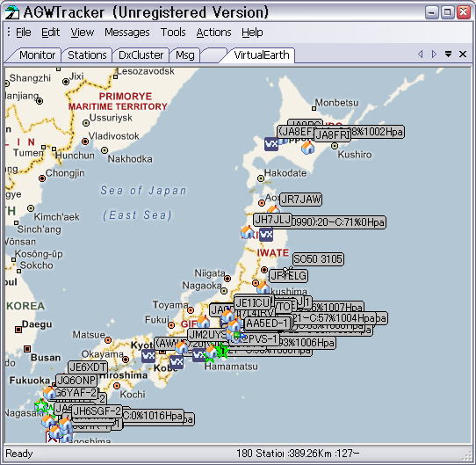Click the 93%1006Hpa weather label
Viewport: 476px width, 465px height.
(307, 343)
